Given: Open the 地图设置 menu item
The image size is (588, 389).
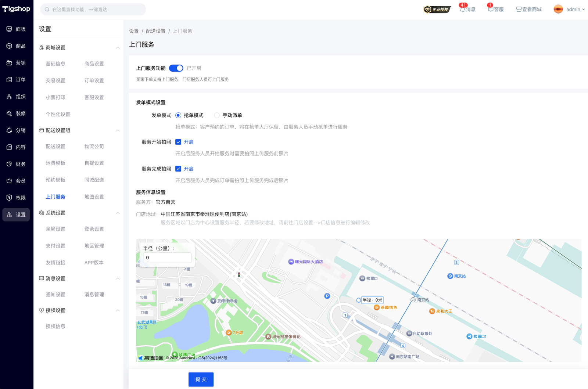Looking at the screenshot, I should (x=94, y=197).
